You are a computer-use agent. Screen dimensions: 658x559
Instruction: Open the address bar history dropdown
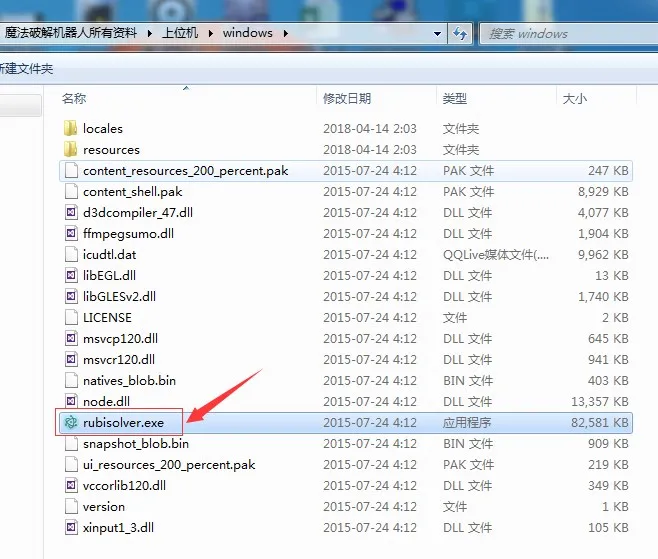click(437, 33)
